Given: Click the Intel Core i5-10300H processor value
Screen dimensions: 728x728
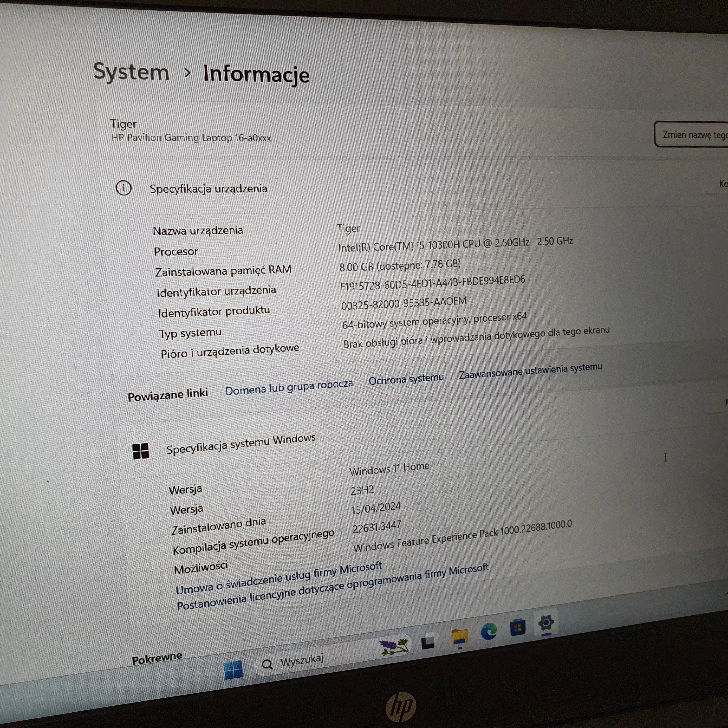Looking at the screenshot, I should click(x=455, y=244).
